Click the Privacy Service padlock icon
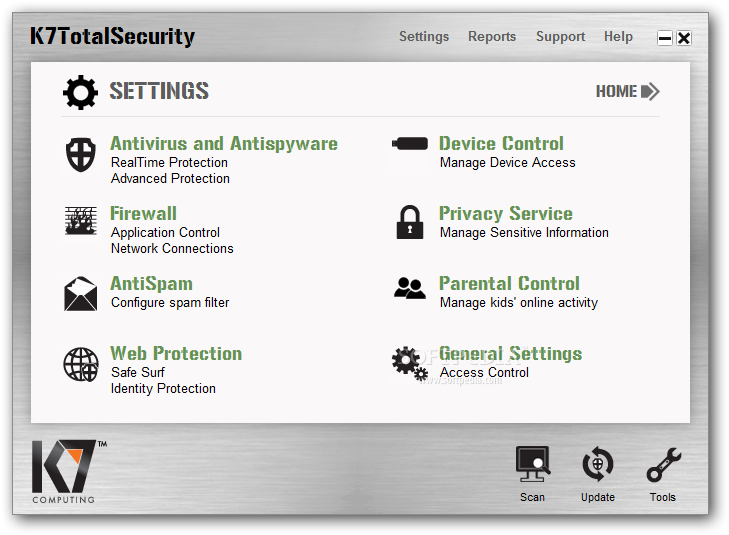The height and width of the screenshot is (535, 729). click(x=410, y=222)
